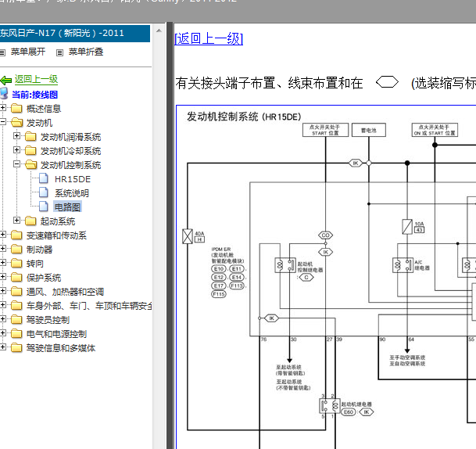Click the 菜单展开 text button
The width and height of the screenshot is (476, 449).
[28, 52]
